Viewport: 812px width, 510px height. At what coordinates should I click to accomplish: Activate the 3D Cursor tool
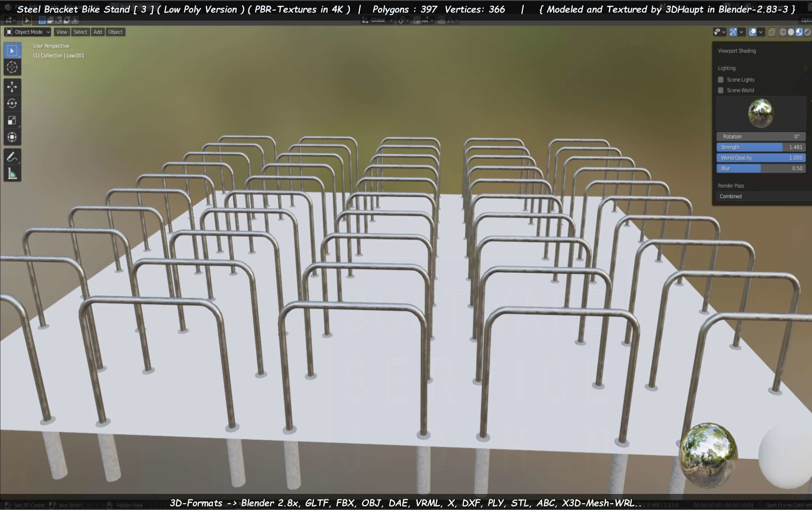click(12, 68)
